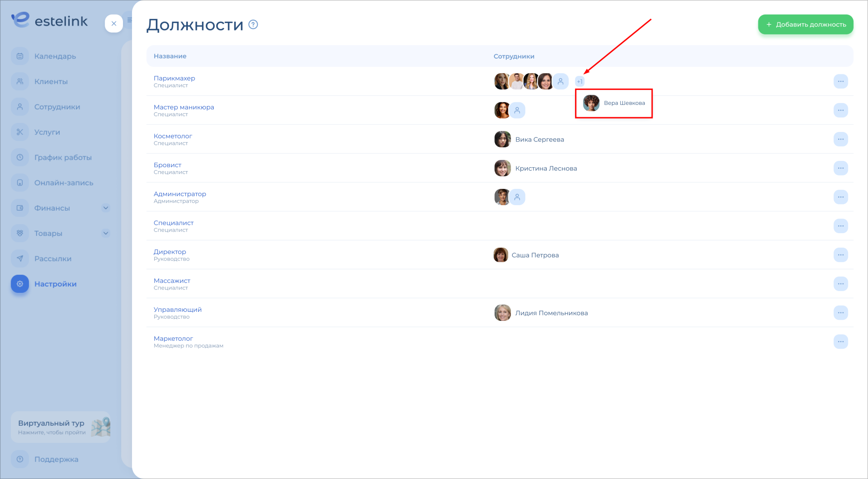This screenshot has height=479, width=868.
Task: Click Вера Шевкова in the popup
Action: click(x=614, y=103)
